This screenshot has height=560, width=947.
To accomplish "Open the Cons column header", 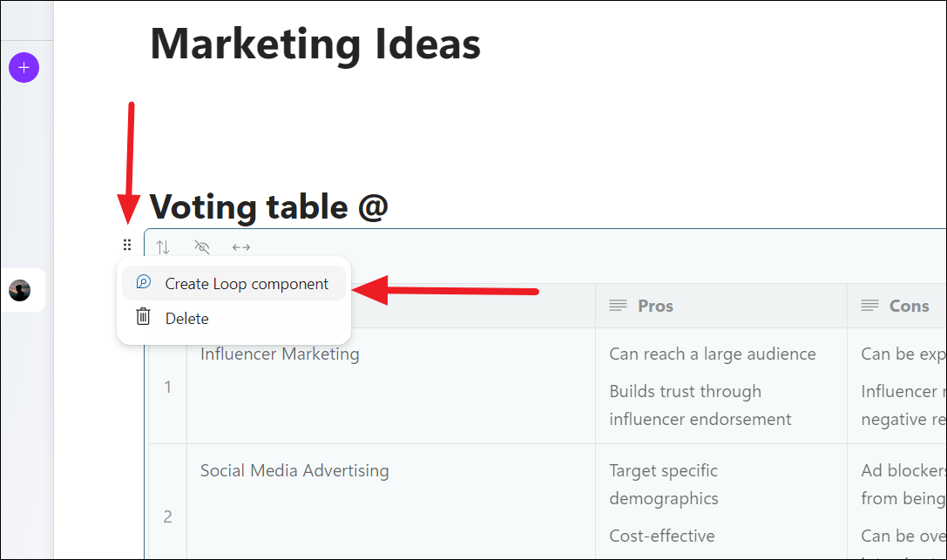I will click(x=908, y=306).
